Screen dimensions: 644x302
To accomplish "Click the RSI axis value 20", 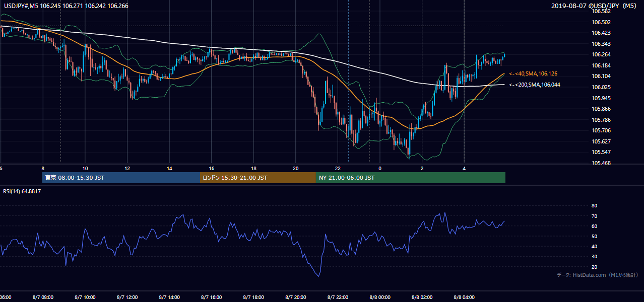I will pos(594,267).
